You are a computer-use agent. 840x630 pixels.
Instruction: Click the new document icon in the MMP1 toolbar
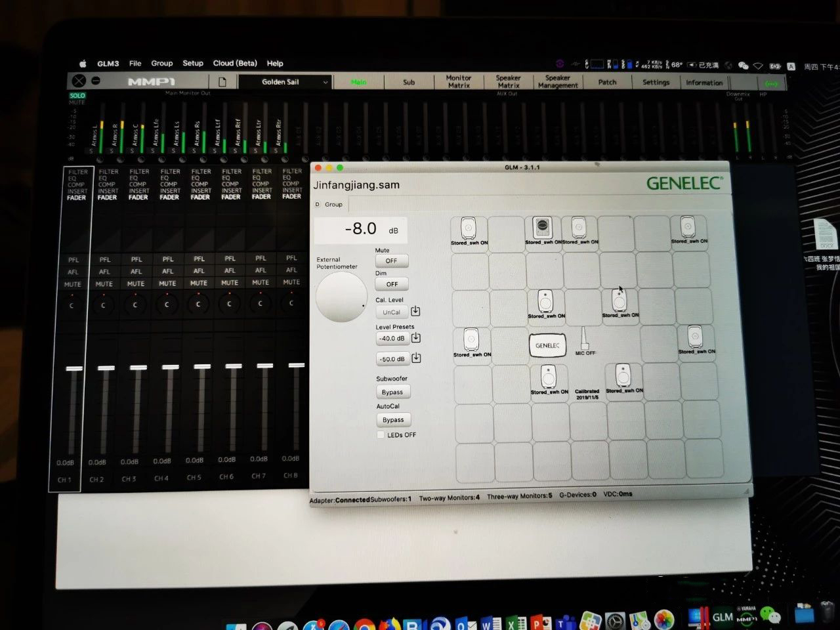tap(222, 82)
